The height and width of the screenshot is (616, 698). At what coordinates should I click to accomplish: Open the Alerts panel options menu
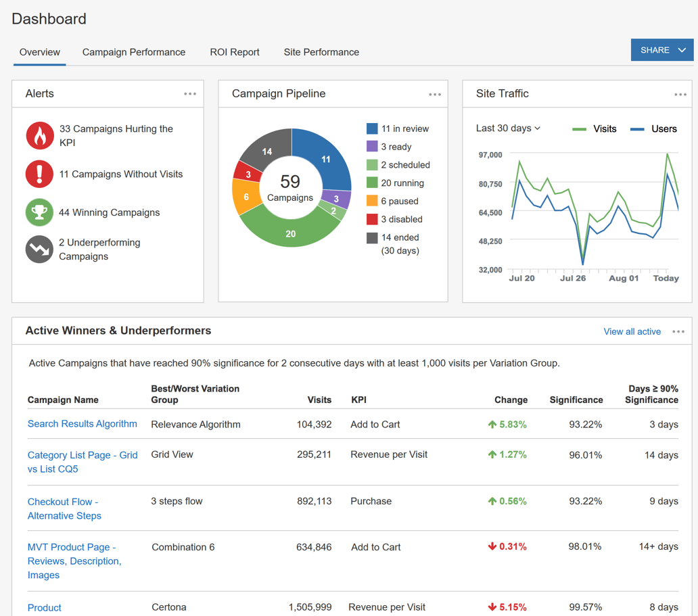[190, 94]
